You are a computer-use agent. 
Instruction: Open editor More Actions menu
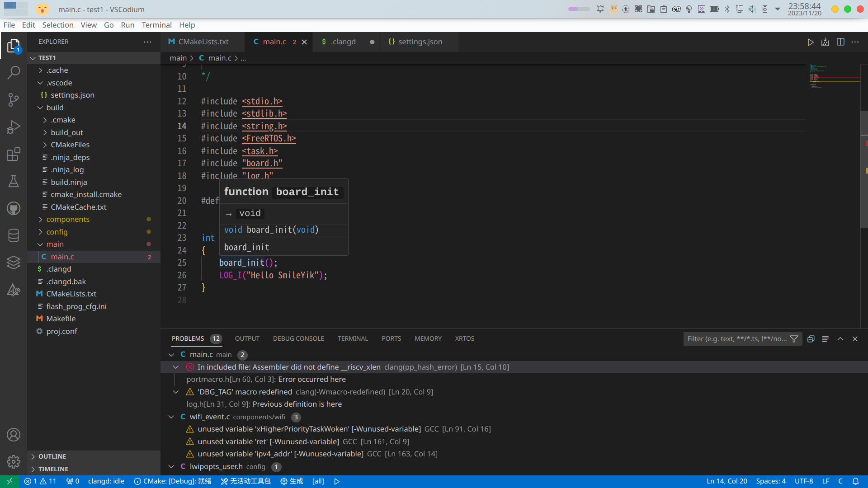pyautogui.click(x=855, y=42)
